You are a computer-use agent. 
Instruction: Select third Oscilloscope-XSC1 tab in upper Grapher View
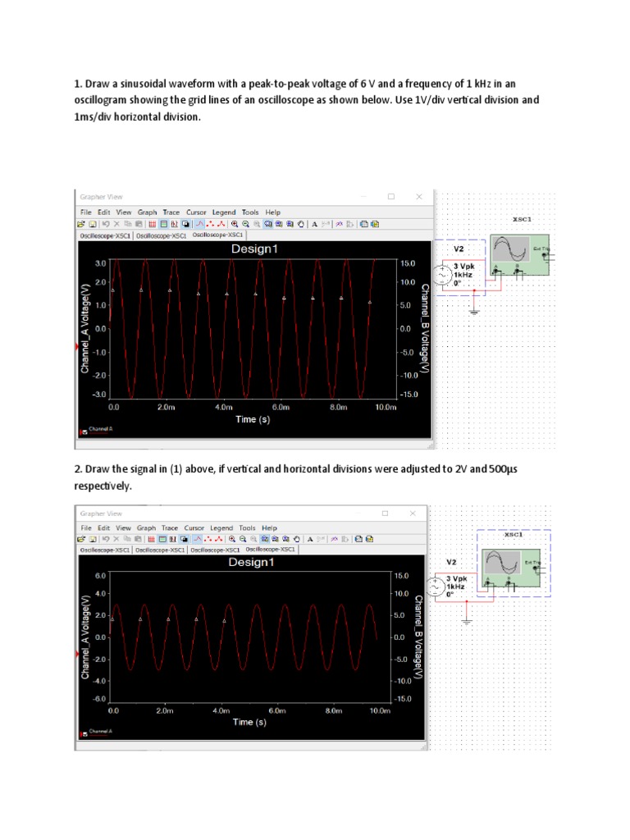(x=217, y=235)
